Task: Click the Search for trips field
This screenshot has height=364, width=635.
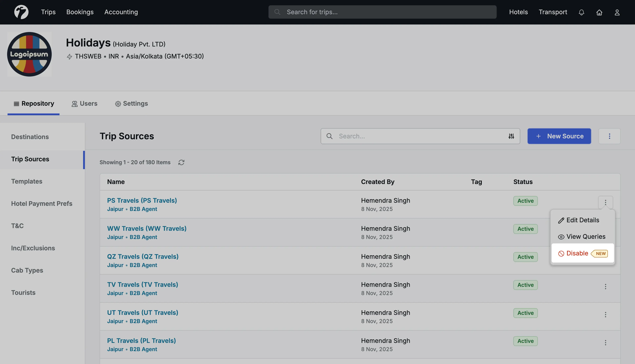Action: click(382, 12)
